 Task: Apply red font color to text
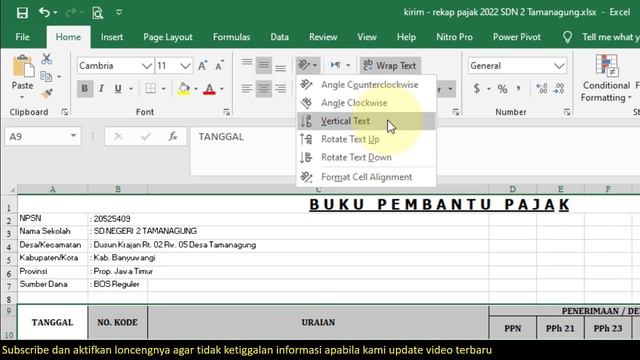209,89
